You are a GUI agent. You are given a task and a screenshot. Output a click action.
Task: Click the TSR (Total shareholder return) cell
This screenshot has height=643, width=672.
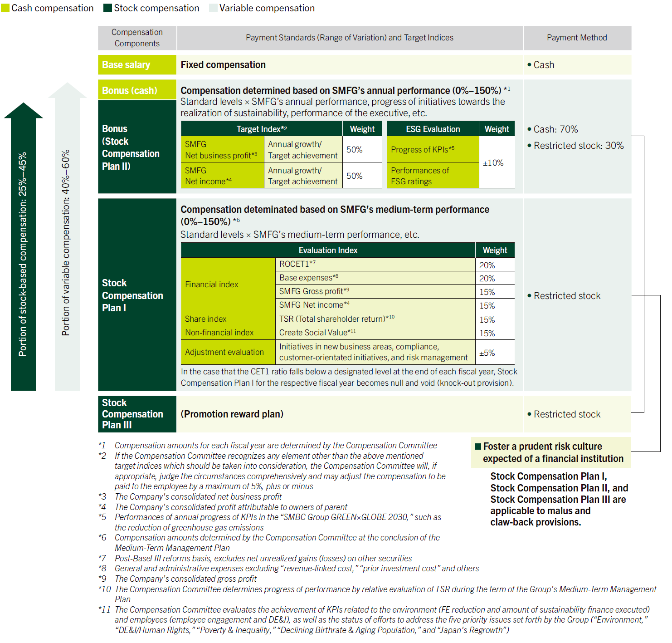point(375,319)
